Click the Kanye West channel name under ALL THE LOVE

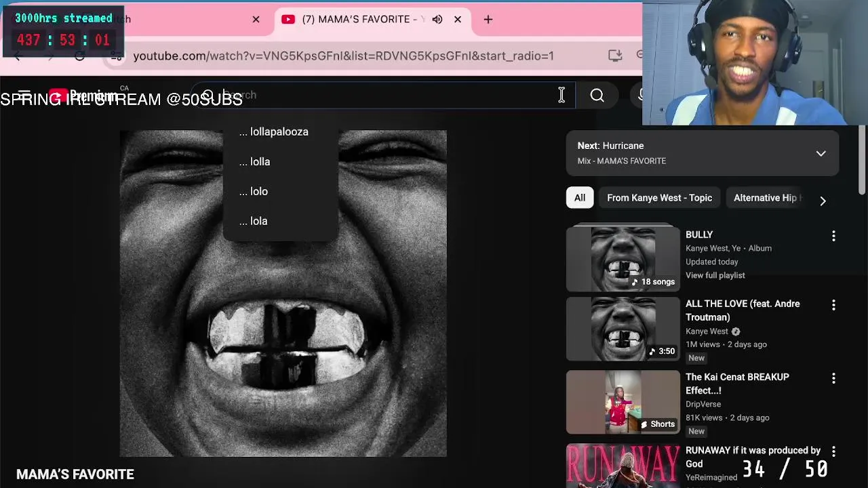[707, 331]
